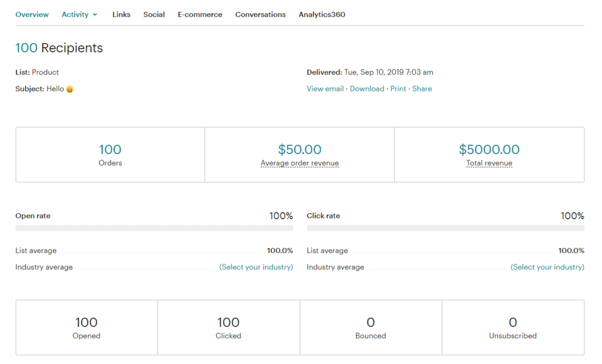Open the Conversations tab
This screenshot has height=364, width=602.
pos(260,14)
